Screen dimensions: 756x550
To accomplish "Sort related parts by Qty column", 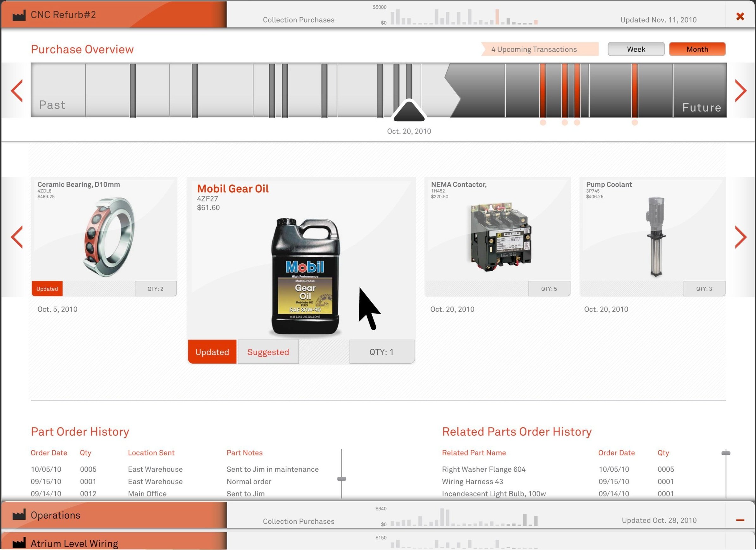I will (663, 453).
